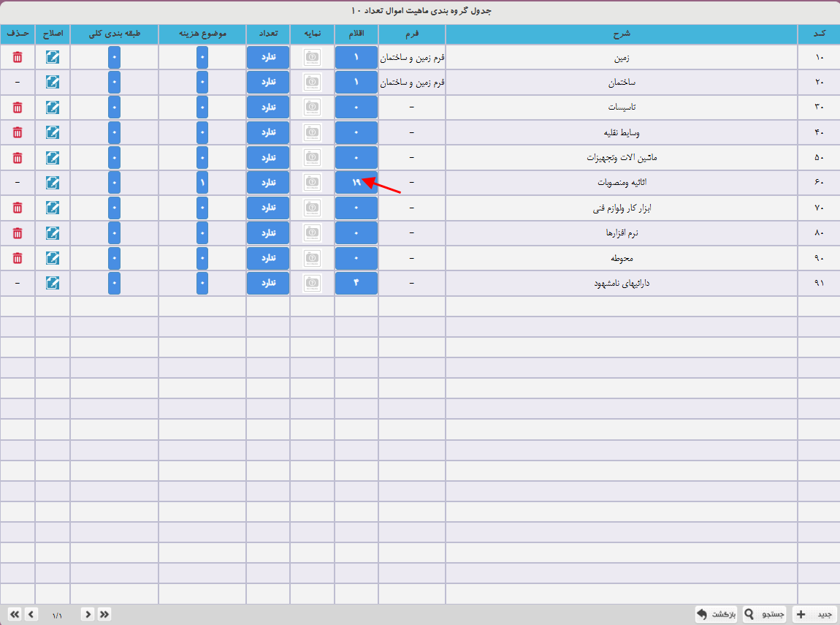The width and height of the screenshot is (840, 625).
Task: Delete the محوطه row
Action: pos(18,258)
